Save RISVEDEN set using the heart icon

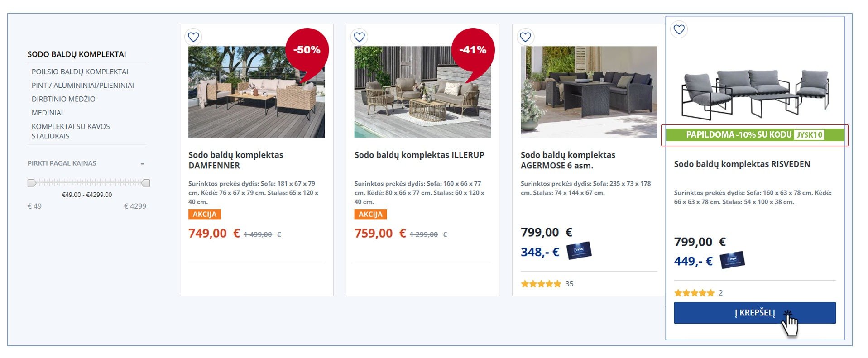679,29
